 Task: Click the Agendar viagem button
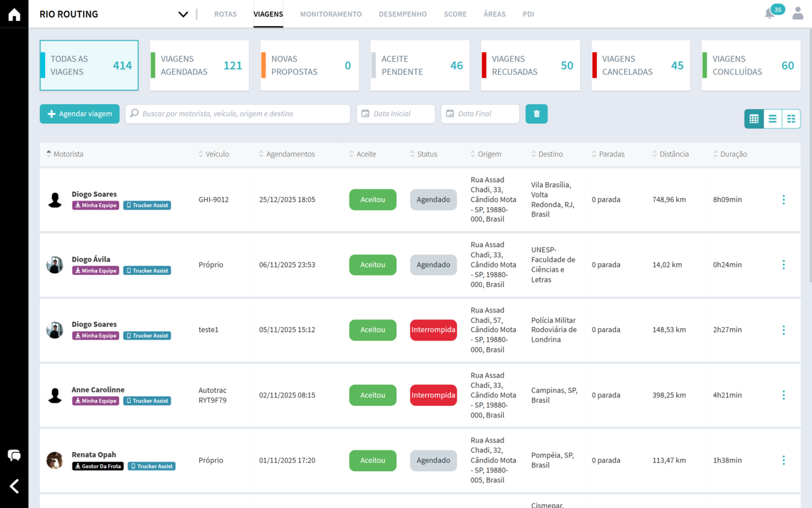(79, 114)
